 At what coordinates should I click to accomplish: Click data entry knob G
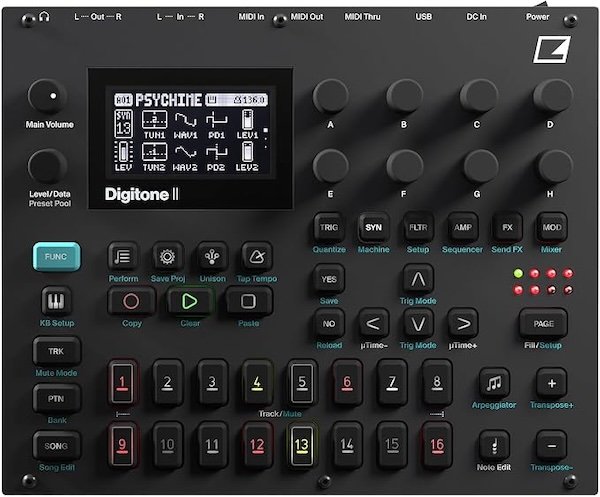pos(480,166)
